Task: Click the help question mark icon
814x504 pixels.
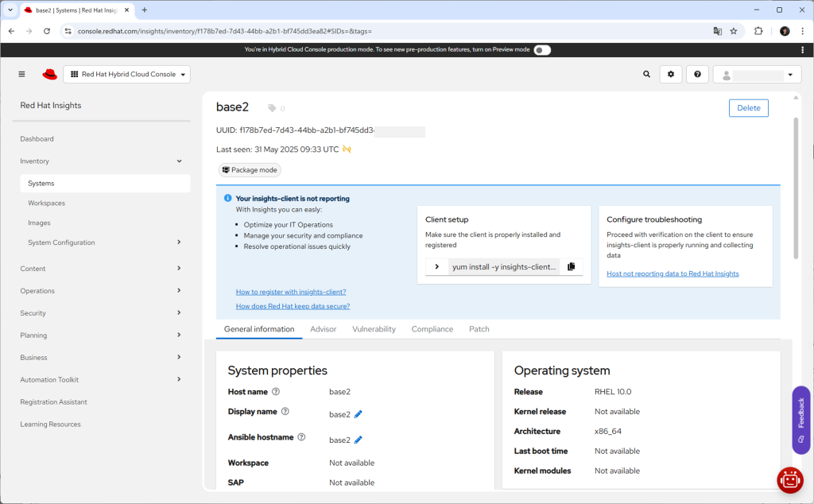Action: click(x=697, y=74)
